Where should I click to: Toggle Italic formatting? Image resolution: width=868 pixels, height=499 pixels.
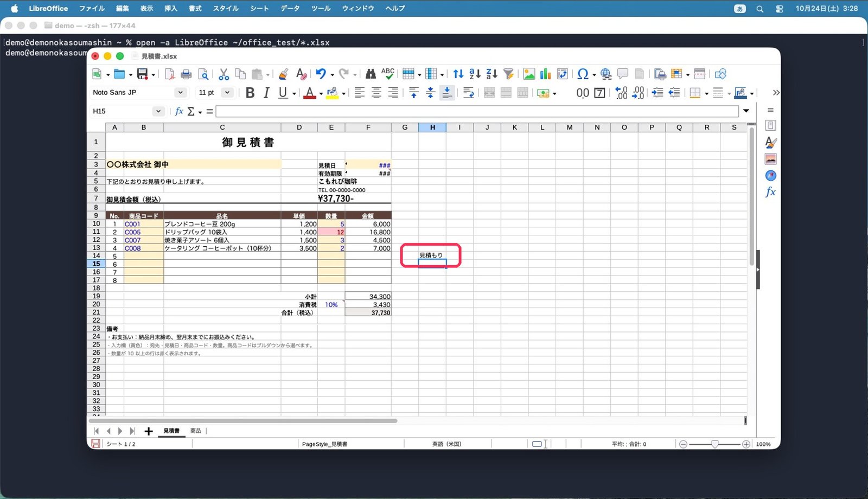(266, 93)
